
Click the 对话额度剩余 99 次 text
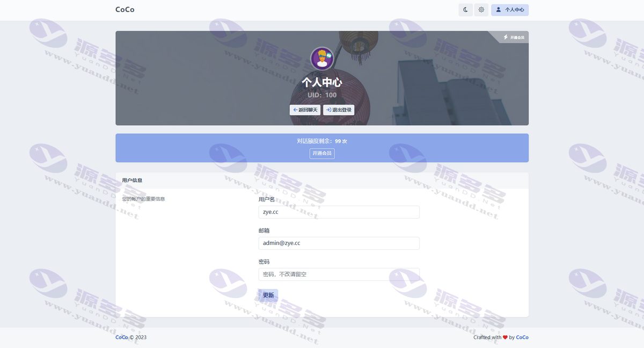pyautogui.click(x=322, y=141)
